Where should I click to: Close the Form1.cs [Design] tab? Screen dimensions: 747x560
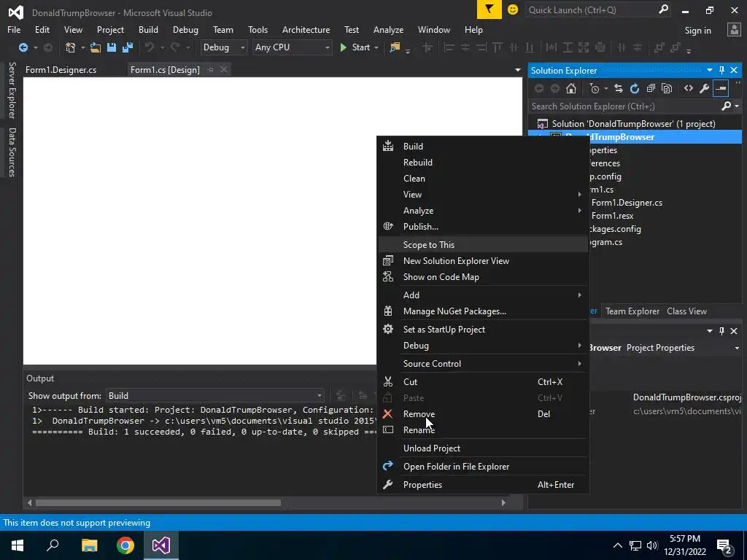click(223, 70)
